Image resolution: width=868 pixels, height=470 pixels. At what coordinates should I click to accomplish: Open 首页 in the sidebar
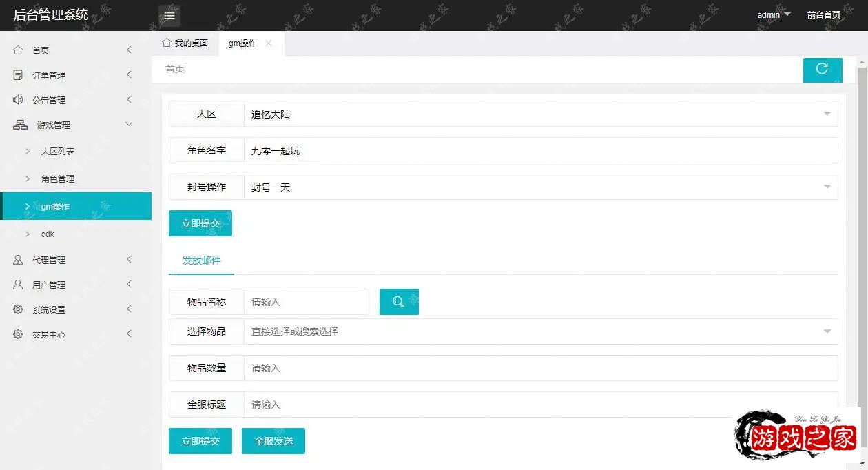[x=41, y=50]
